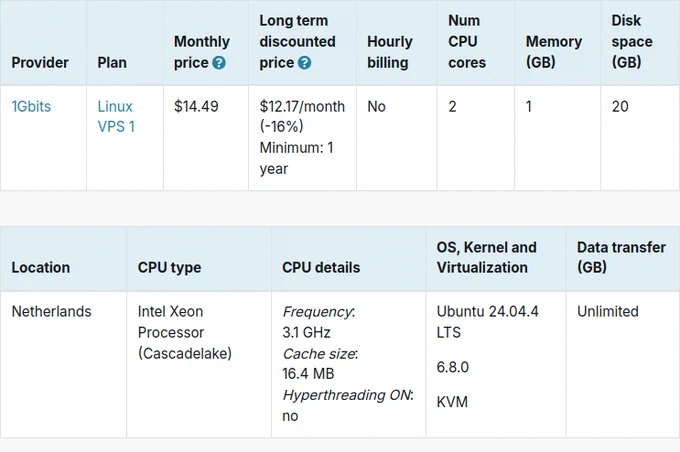
Task: Click the CPU details column header
Action: [321, 268]
